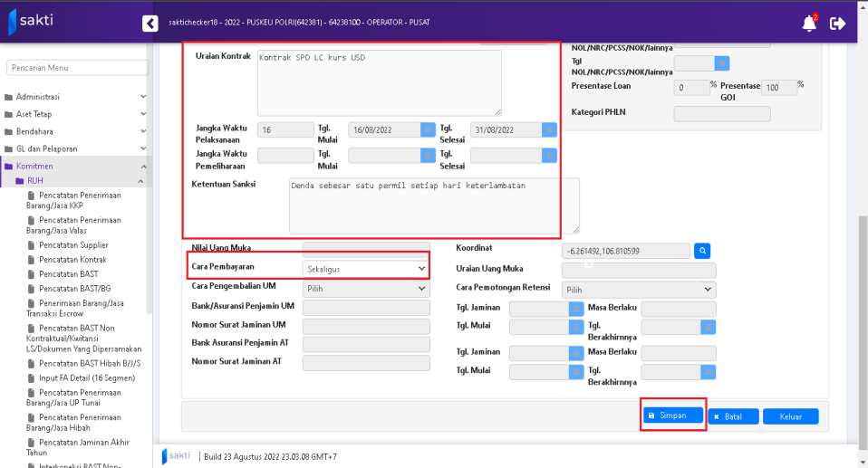The width and height of the screenshot is (868, 468).
Task: Click the Batal button
Action: click(733, 416)
